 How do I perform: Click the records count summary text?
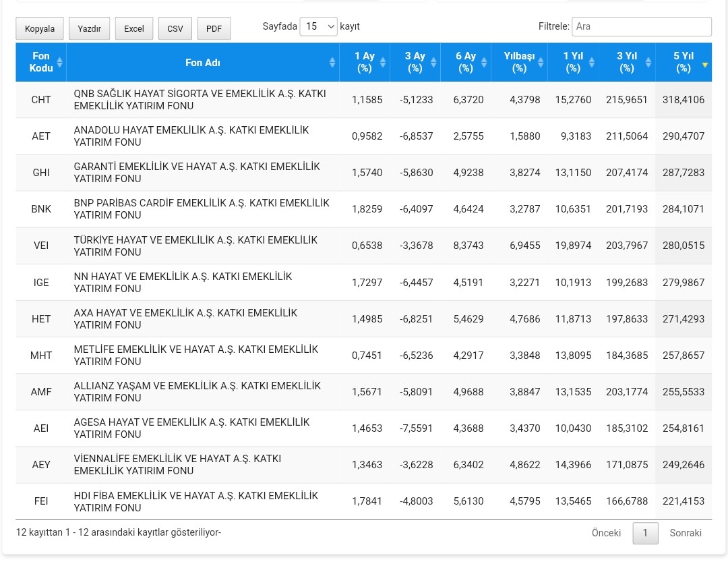point(119,532)
